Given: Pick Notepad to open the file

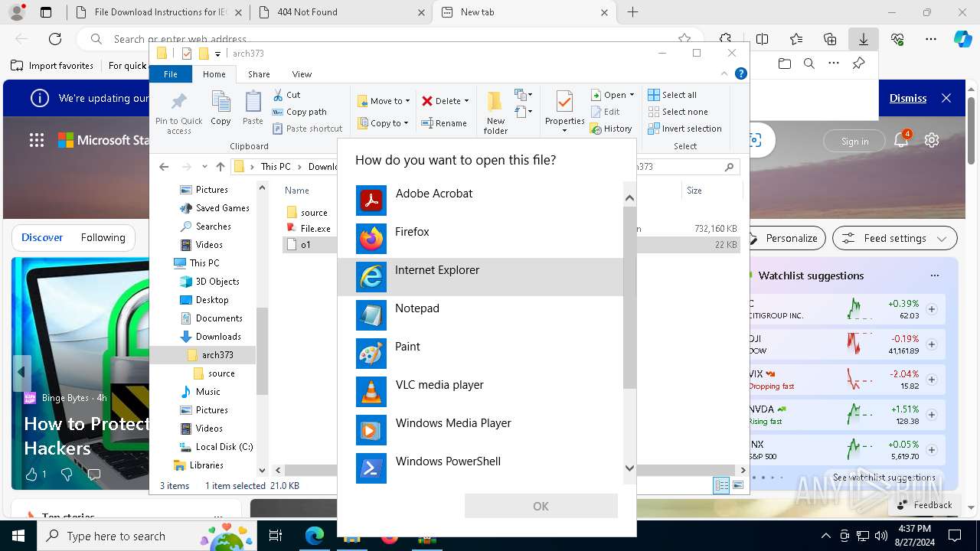Looking at the screenshot, I should (481, 315).
